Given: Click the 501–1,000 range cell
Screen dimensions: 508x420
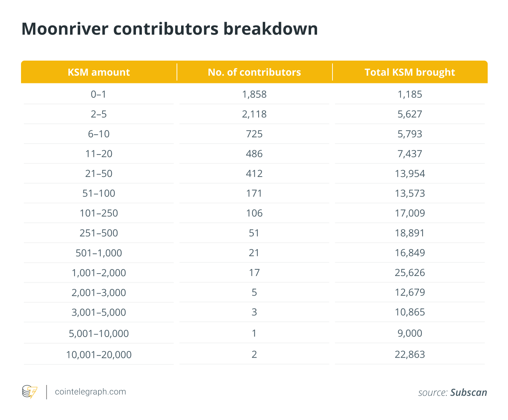Looking at the screenshot, I should click(99, 253).
